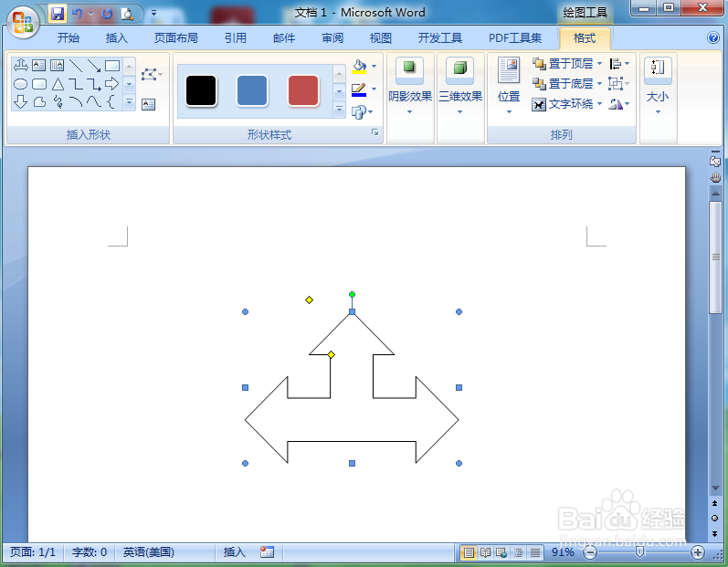Open 阴影效果 shadow effects menu

pos(410,87)
